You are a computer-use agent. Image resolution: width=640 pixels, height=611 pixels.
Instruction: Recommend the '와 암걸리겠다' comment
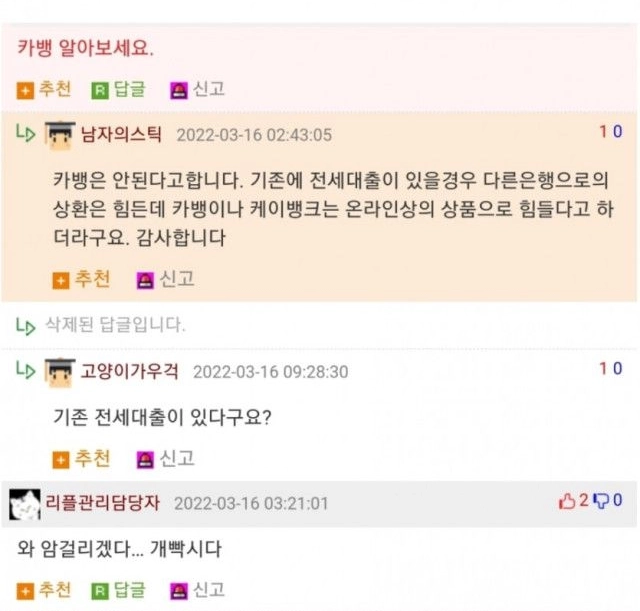[x=44, y=590]
